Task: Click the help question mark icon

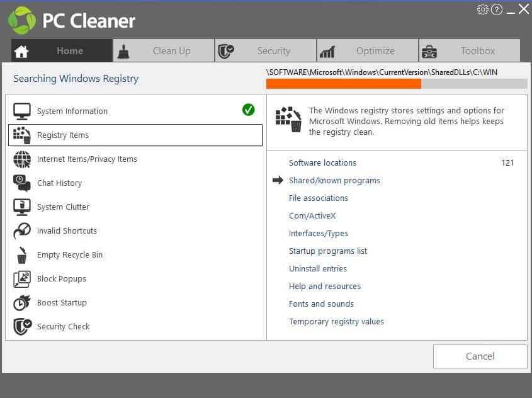Action: pos(495,9)
